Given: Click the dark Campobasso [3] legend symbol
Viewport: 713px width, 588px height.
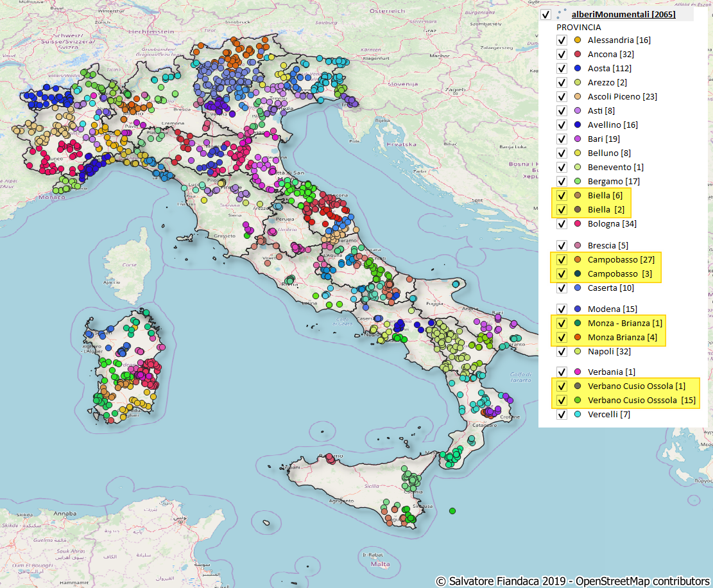Looking at the screenshot, I should [x=577, y=274].
